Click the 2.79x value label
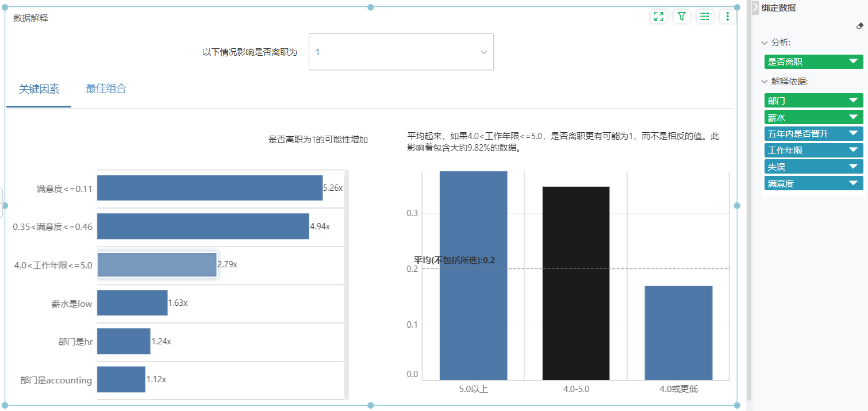The height and width of the screenshot is (411, 868). click(227, 264)
